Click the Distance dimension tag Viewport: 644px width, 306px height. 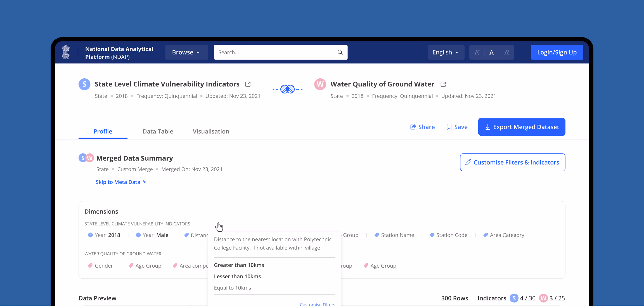tap(196, 235)
